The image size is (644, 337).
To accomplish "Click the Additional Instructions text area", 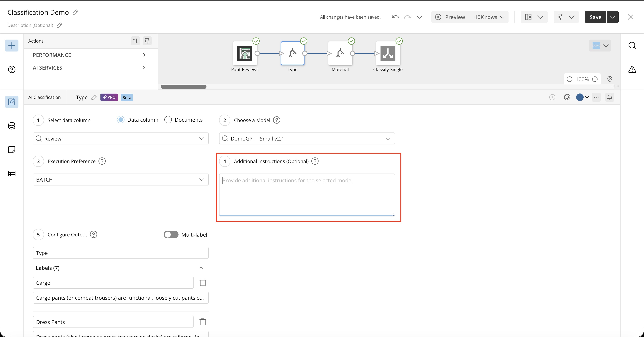I will (307, 195).
